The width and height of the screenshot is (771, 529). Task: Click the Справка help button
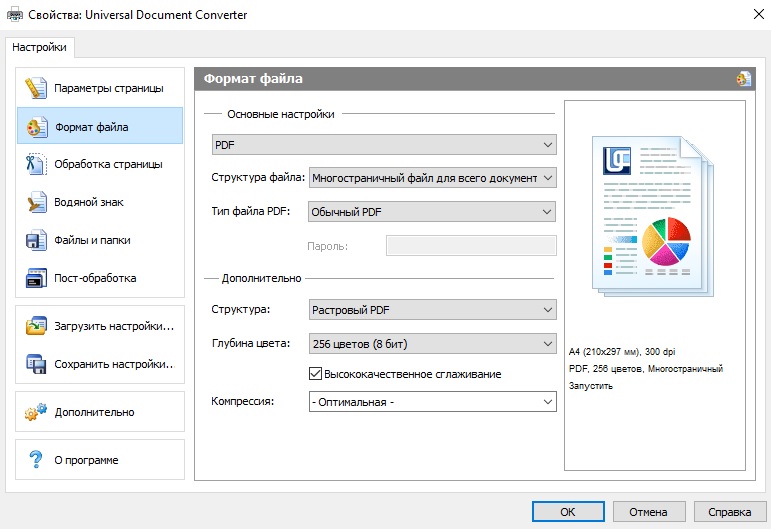(x=729, y=511)
